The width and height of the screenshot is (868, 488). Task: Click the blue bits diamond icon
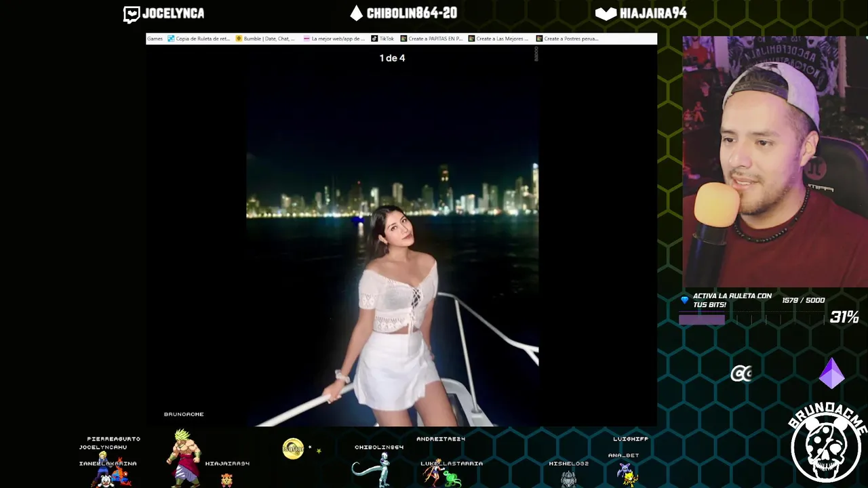685,300
